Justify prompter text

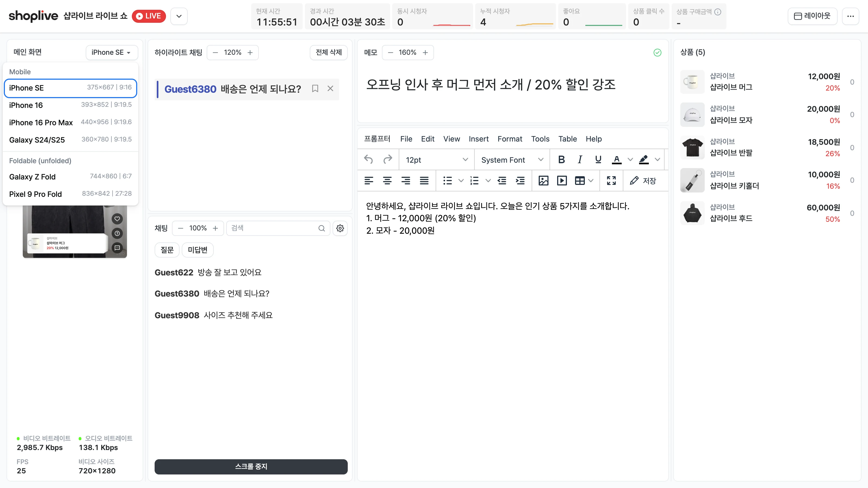(424, 181)
